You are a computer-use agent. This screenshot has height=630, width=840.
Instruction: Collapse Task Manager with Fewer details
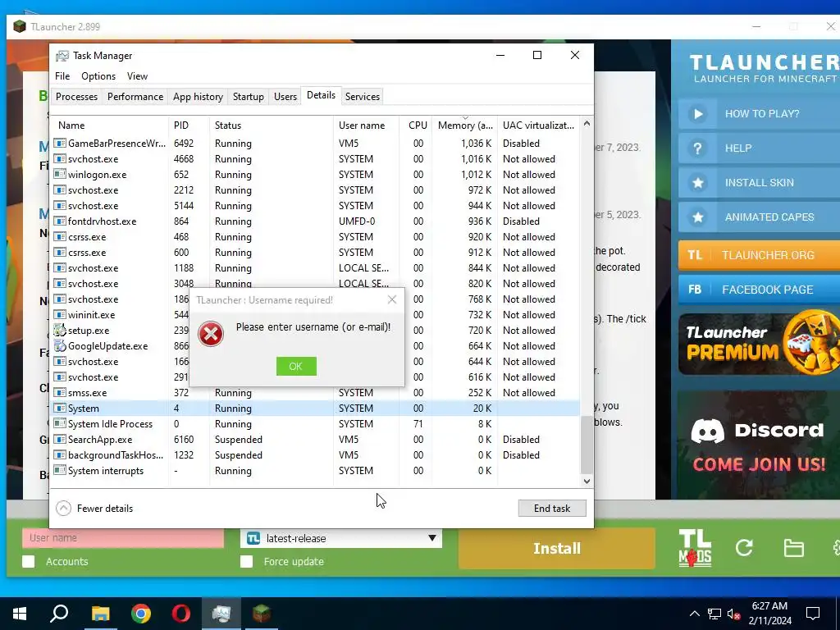94,509
